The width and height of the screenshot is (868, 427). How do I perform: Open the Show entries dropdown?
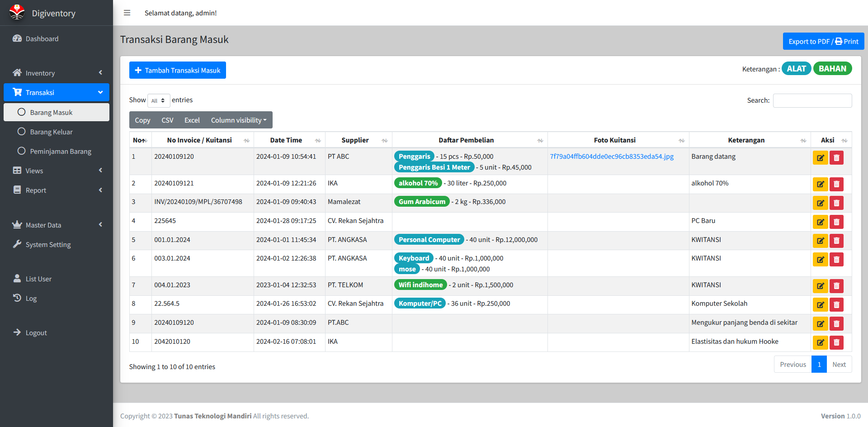tap(158, 100)
